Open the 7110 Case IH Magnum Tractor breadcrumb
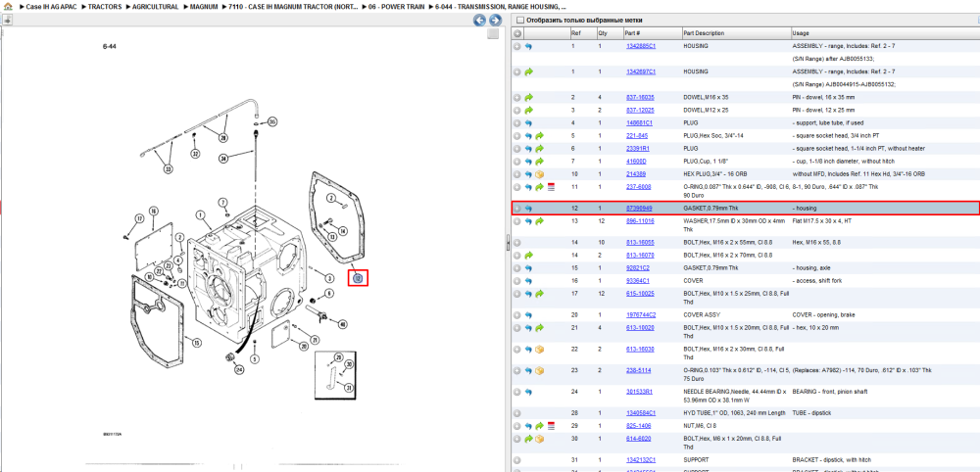The height and width of the screenshot is (472, 980). [291, 6]
